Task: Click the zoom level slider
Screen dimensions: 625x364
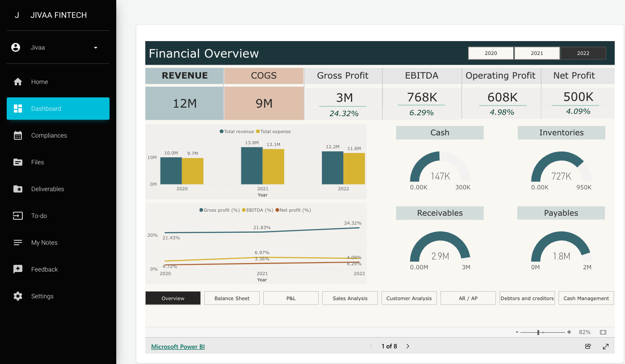Action: pyautogui.click(x=542, y=332)
